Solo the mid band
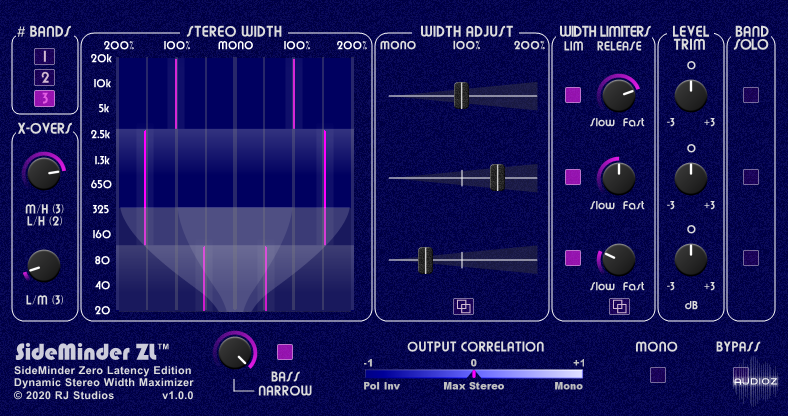 751,177
